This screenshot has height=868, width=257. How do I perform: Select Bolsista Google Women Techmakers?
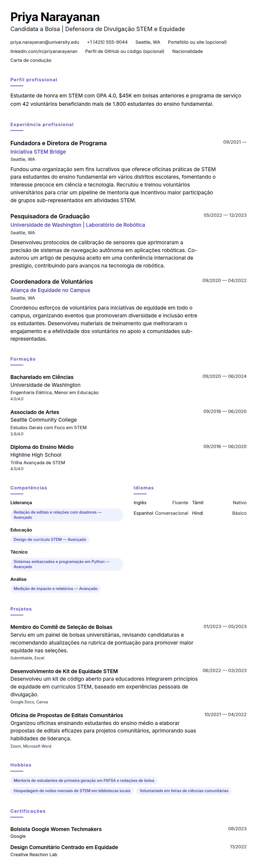point(56,829)
